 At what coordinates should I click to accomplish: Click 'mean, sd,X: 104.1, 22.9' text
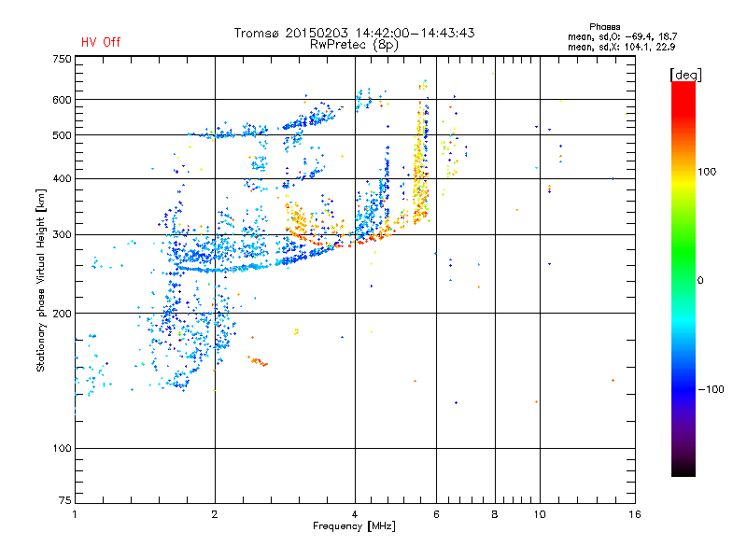(x=621, y=47)
